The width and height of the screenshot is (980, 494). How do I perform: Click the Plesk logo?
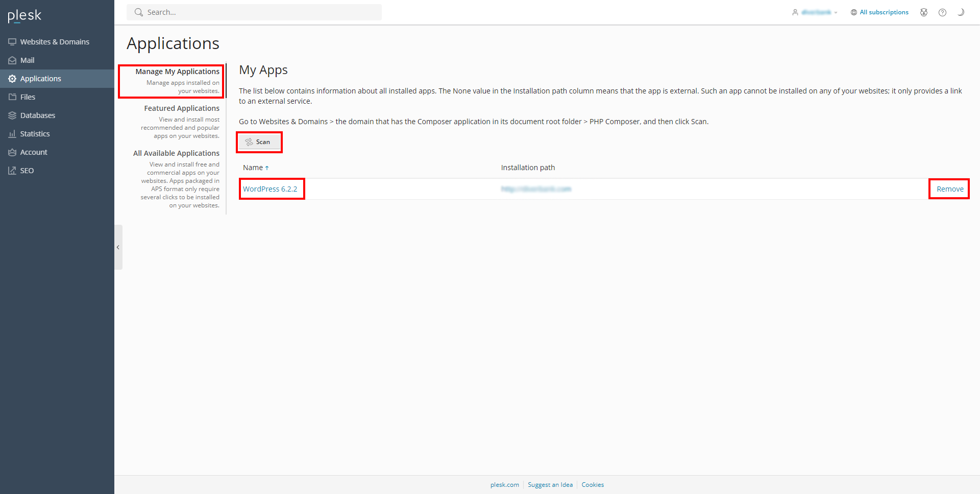[x=24, y=16]
